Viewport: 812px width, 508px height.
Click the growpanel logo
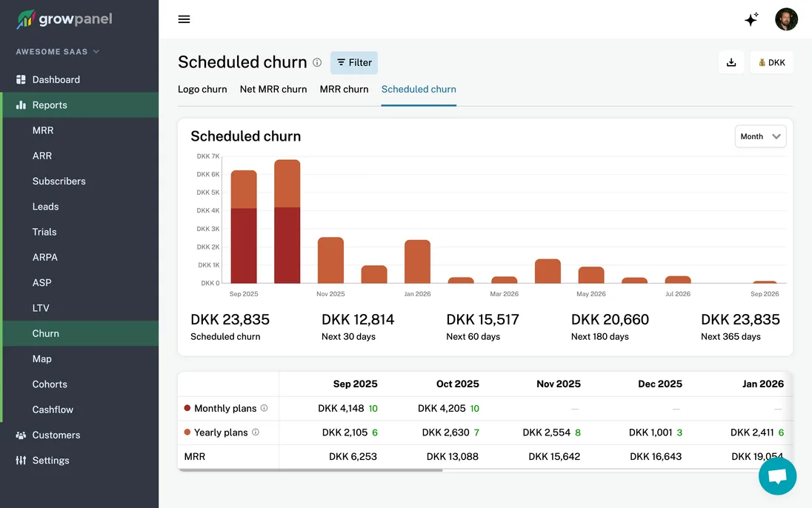(x=65, y=19)
